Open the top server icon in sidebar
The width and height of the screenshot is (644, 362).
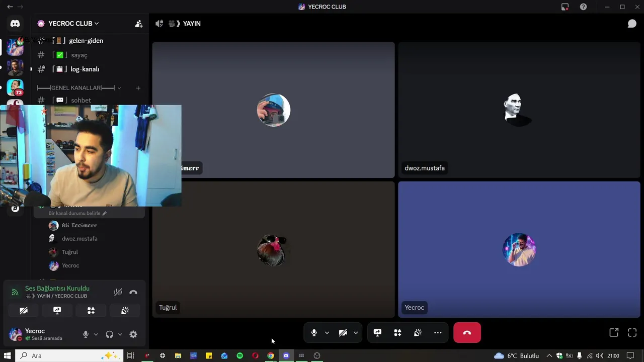tap(15, 47)
